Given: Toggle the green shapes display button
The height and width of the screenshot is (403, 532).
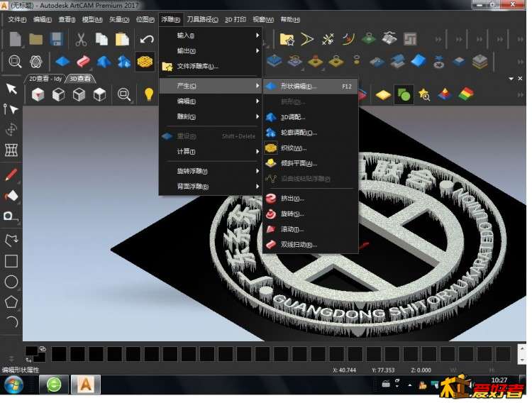Looking at the screenshot, I should [404, 94].
